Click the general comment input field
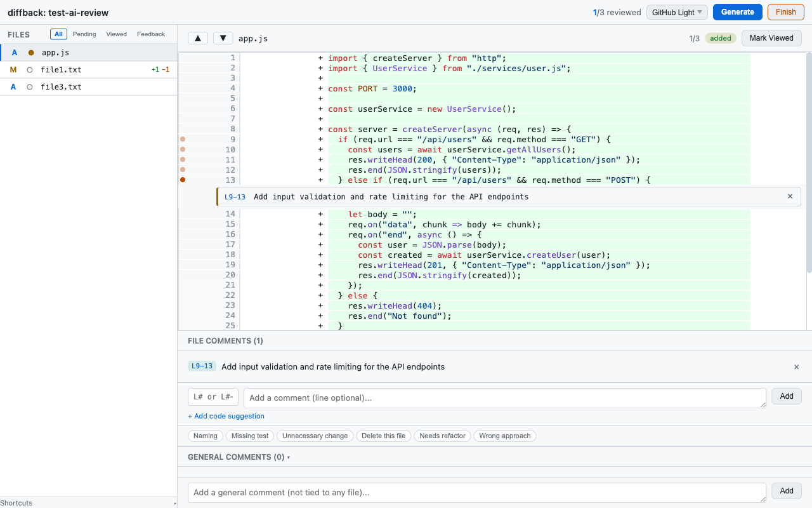The width and height of the screenshot is (812, 508). [x=476, y=492]
